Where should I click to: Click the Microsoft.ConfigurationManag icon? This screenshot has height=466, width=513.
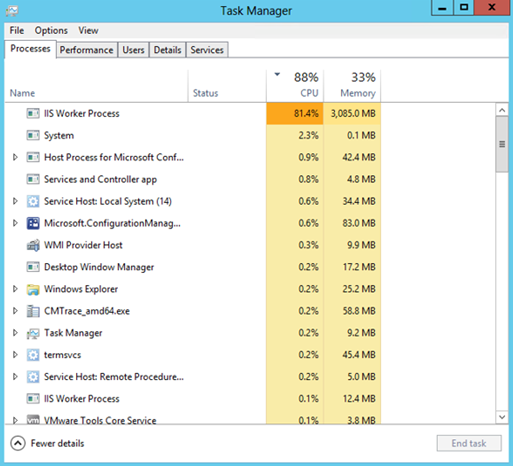(33, 223)
